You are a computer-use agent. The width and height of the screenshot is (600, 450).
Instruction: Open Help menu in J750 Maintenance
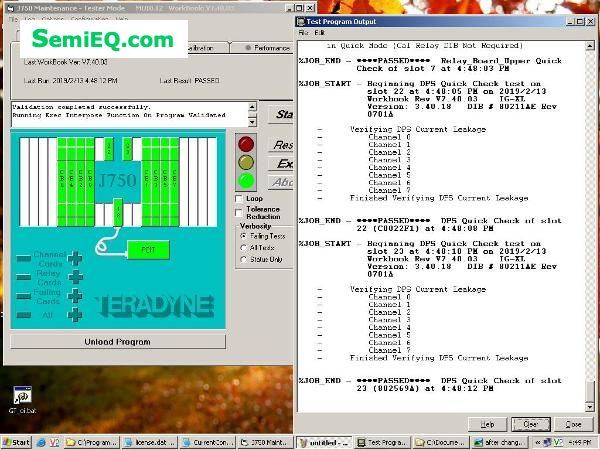[x=121, y=18]
